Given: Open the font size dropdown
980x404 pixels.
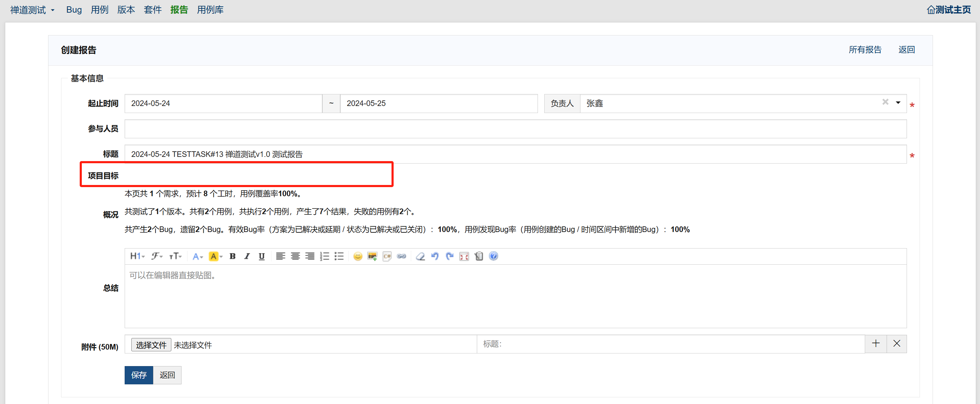Looking at the screenshot, I should coord(175,256).
